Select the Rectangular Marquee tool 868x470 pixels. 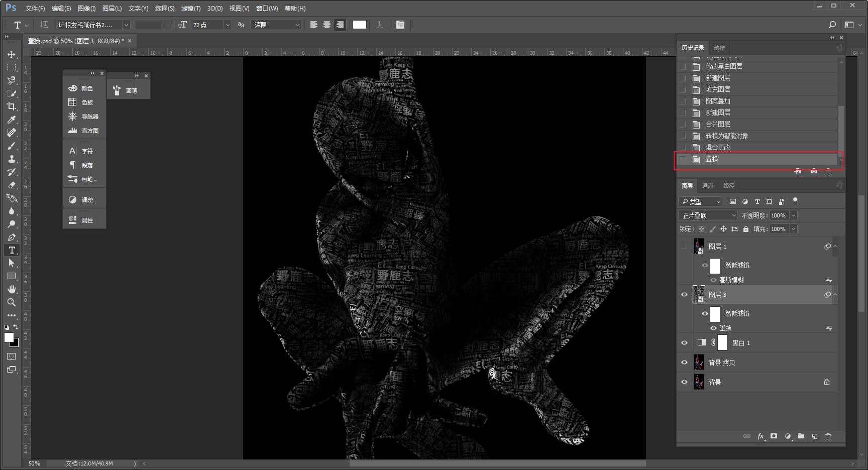click(x=11, y=67)
